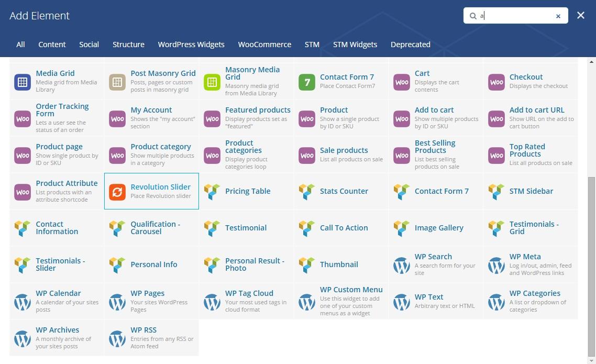This screenshot has height=364, width=596.
Task: Show the Deprecated elements tab
Action: pos(411,45)
